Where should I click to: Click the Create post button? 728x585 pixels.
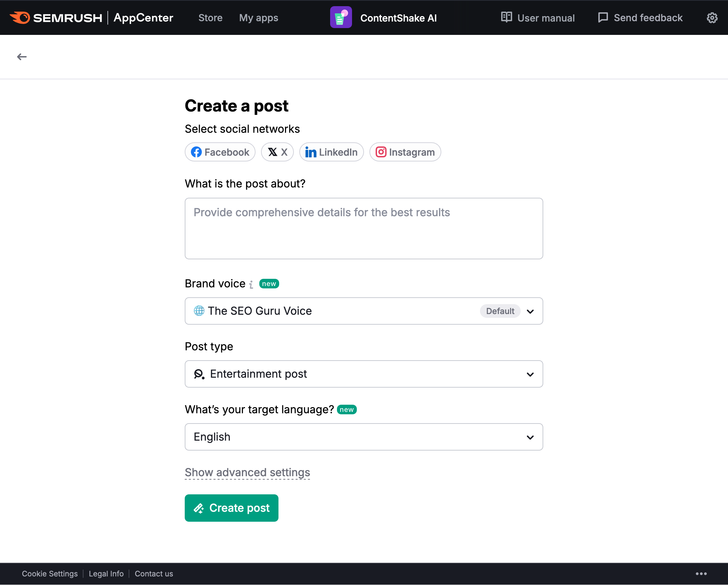(x=232, y=508)
